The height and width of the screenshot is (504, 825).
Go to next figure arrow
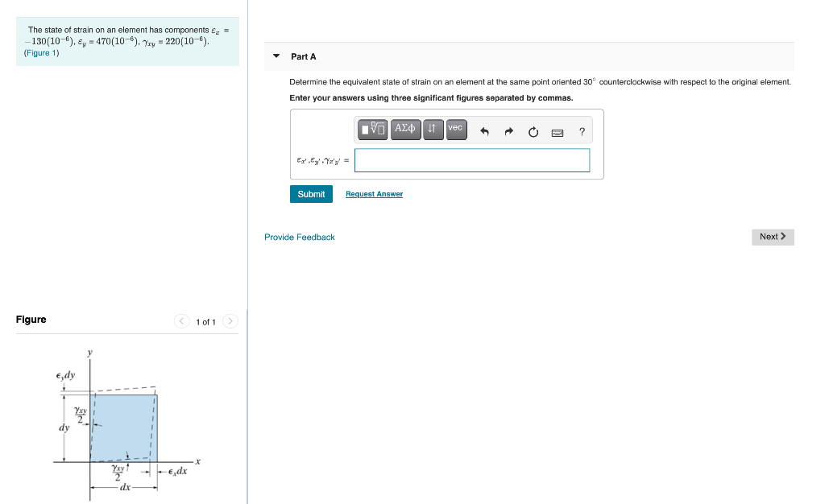(x=230, y=321)
